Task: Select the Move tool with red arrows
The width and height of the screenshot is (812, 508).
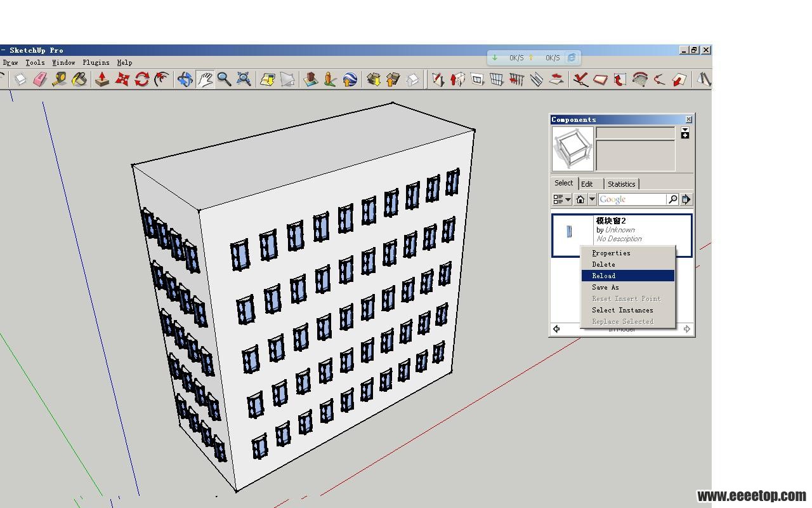Action: coord(122,79)
